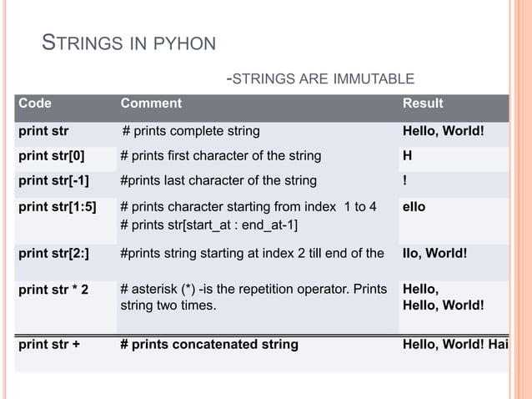The image size is (532, 399).
Task: Click the 'prints first character' comment text
Action: [220, 155]
